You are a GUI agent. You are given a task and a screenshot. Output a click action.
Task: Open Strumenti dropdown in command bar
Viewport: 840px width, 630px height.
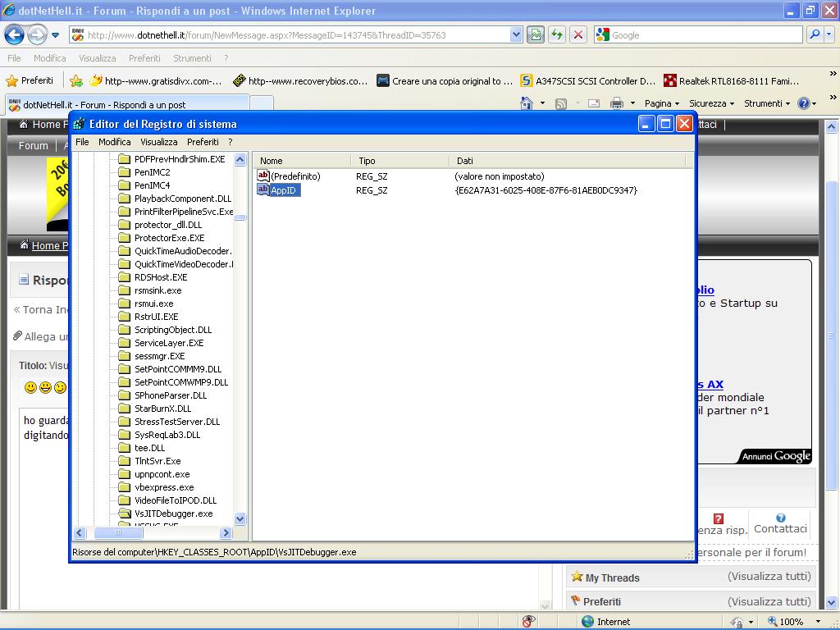[767, 103]
